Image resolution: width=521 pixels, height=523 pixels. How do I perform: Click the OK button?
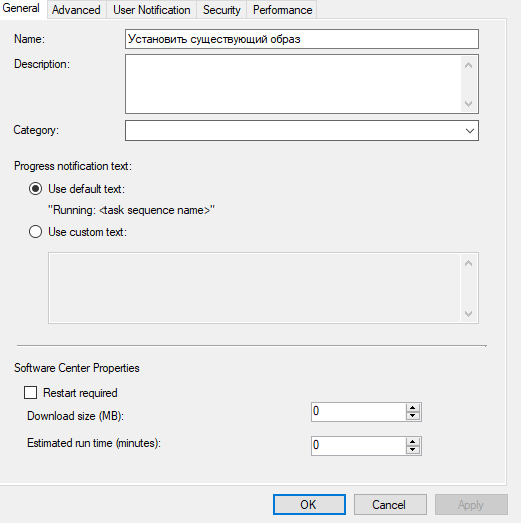[x=309, y=504]
